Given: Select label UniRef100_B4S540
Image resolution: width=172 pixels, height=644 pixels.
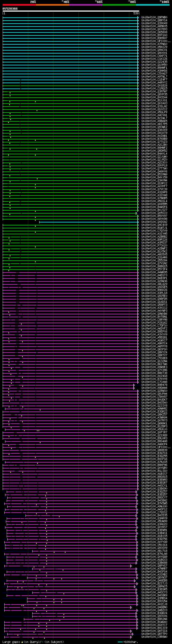Looking at the screenshot, I should (x=154, y=403).
